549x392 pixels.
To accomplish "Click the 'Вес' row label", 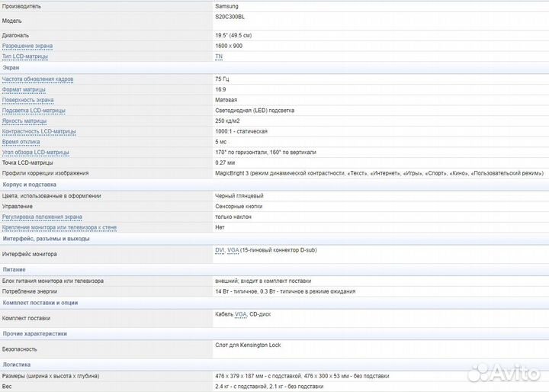I will point(7,387).
